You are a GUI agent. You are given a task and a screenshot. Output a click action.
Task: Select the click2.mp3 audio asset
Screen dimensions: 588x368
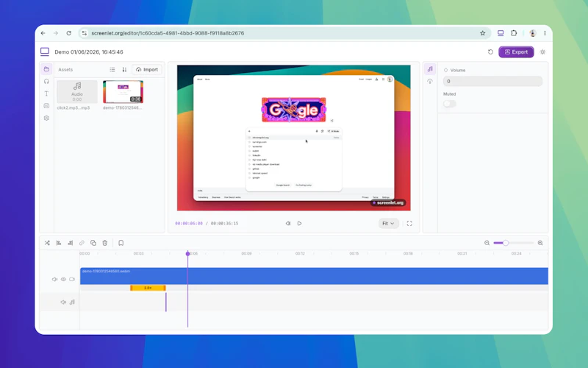(77, 91)
